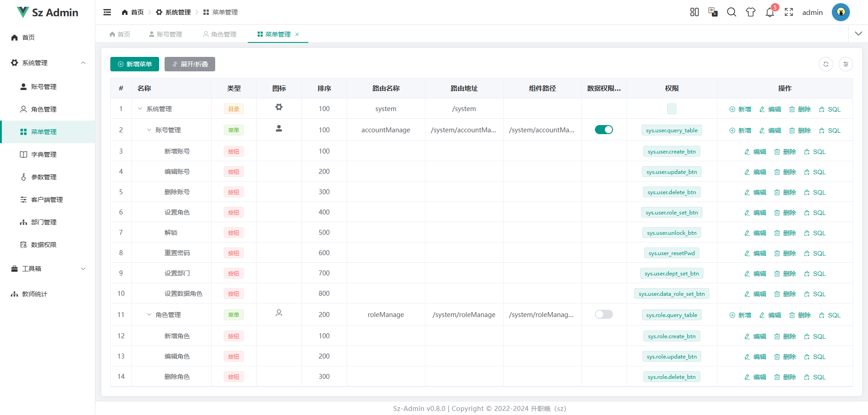
Task: Click the /system/roleManage route address
Action: click(464, 315)
